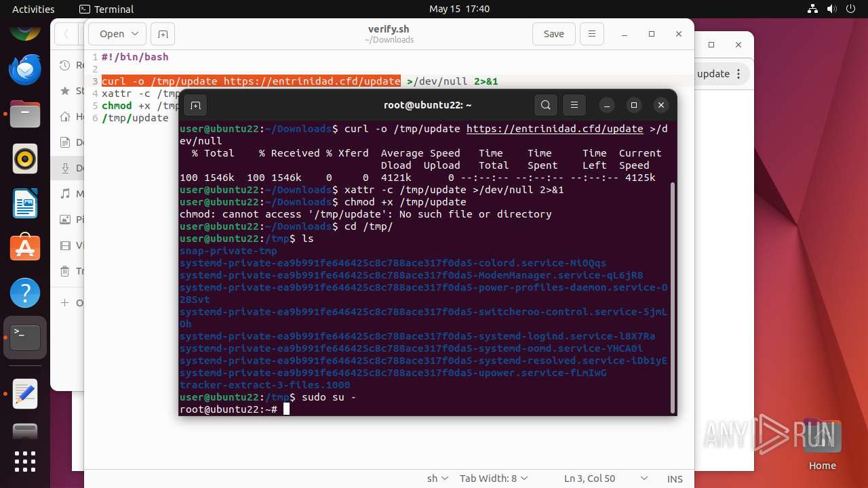Image resolution: width=868 pixels, height=488 pixels.
Task: Click Other Locations plus icon in Files sidebar
Action: click(65, 302)
